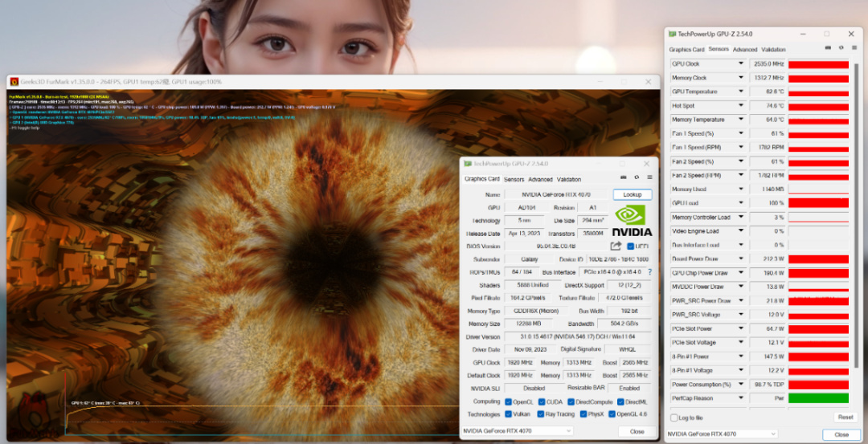Click the refresh icon in GPU-Z Sensors window

point(841,47)
